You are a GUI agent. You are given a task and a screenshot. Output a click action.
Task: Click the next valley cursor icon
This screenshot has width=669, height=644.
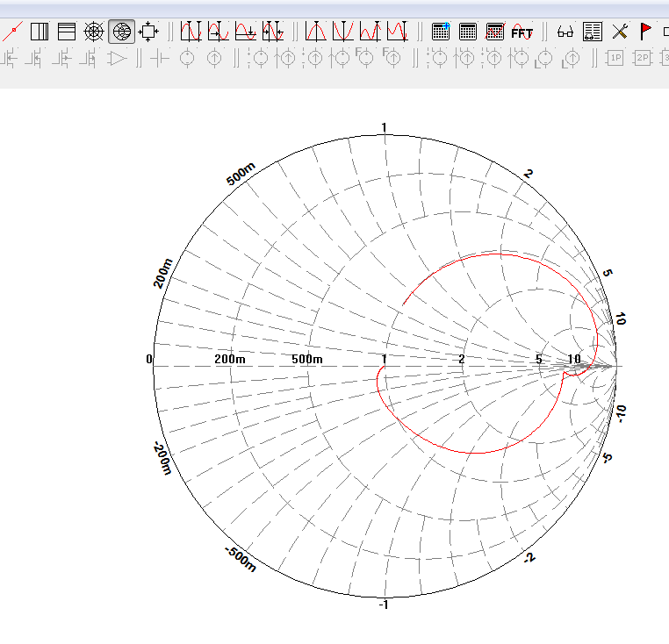tap(398, 32)
